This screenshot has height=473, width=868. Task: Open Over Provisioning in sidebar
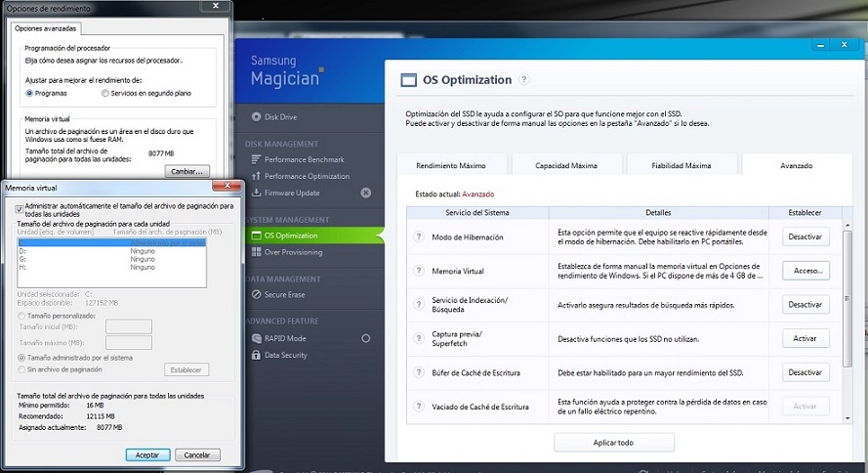[x=287, y=252]
